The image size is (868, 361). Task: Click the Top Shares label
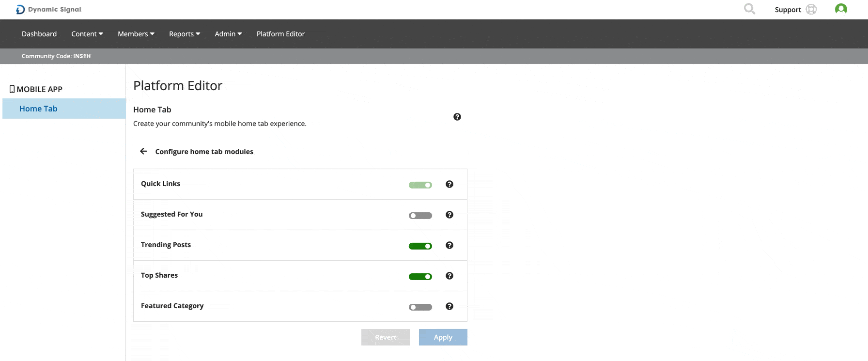tap(159, 275)
